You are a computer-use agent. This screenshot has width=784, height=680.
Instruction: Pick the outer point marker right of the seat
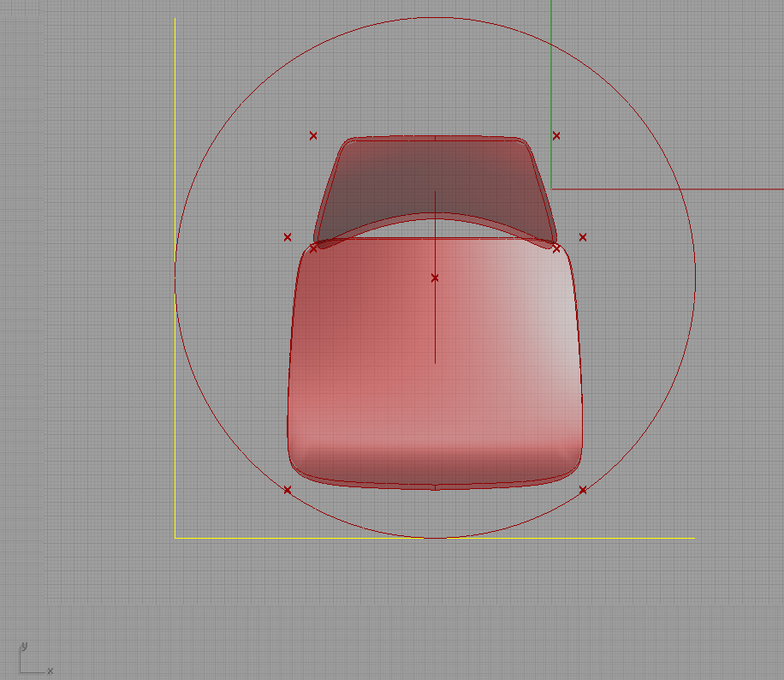pos(583,237)
